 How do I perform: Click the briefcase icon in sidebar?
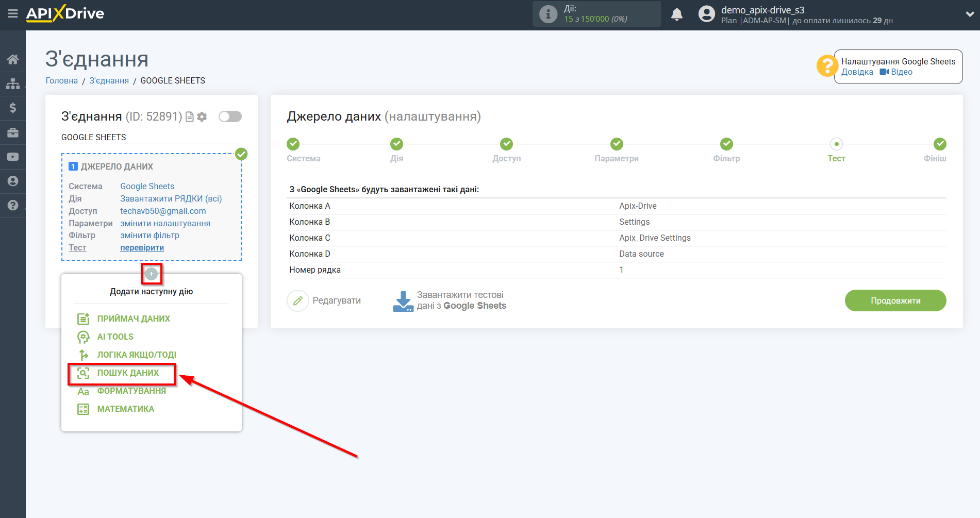pos(13,132)
